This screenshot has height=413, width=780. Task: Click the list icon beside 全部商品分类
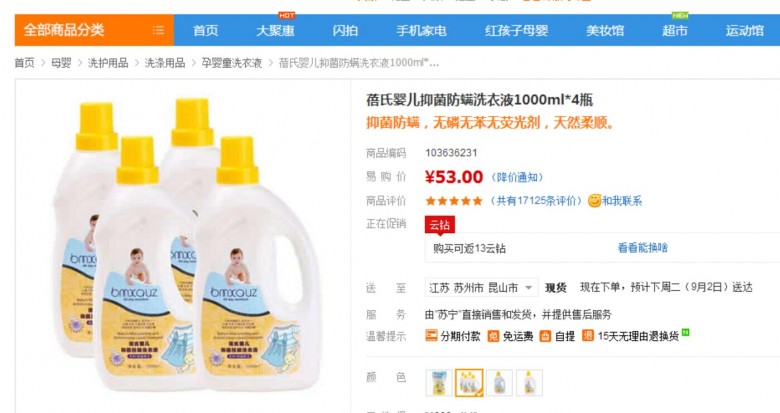pos(158,30)
